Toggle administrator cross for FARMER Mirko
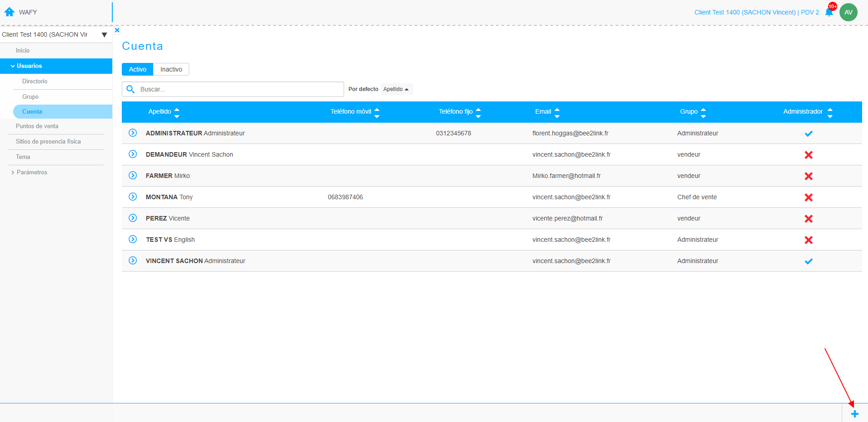 tap(808, 176)
